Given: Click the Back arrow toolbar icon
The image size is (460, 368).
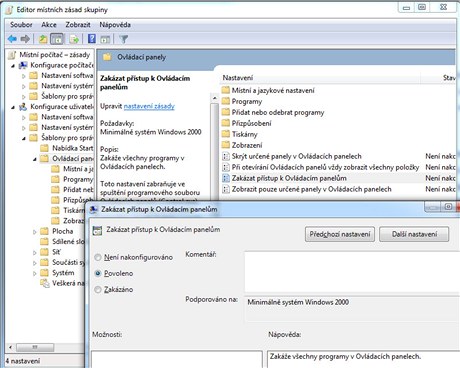Looking at the screenshot, I should tap(12, 39).
